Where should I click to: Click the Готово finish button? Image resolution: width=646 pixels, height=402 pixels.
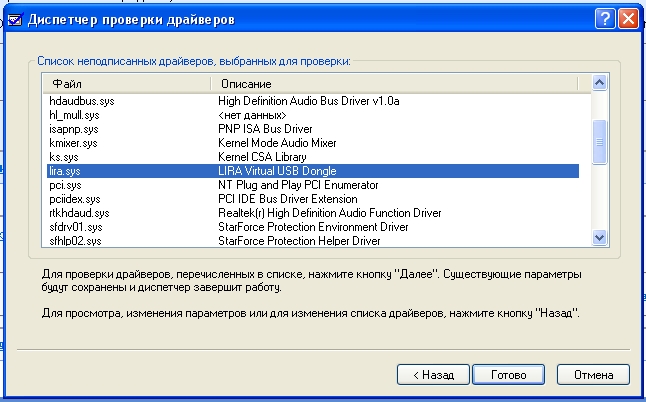(508, 374)
